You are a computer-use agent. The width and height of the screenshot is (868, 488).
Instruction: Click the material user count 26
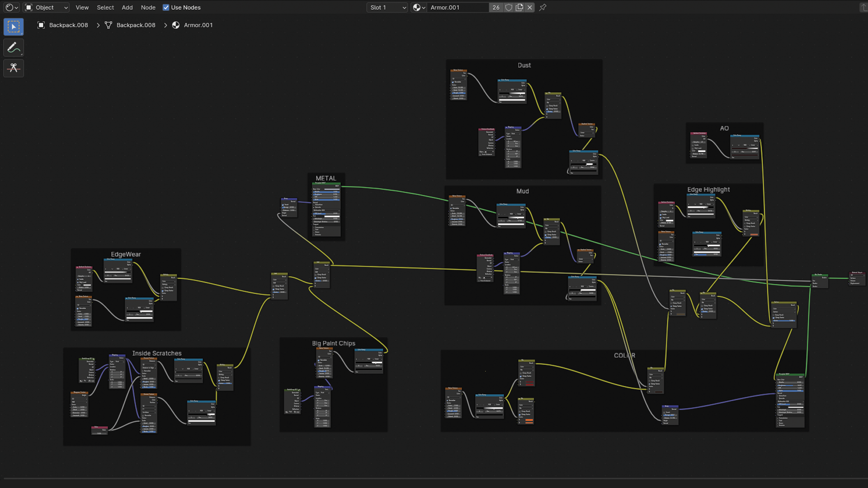coord(496,7)
